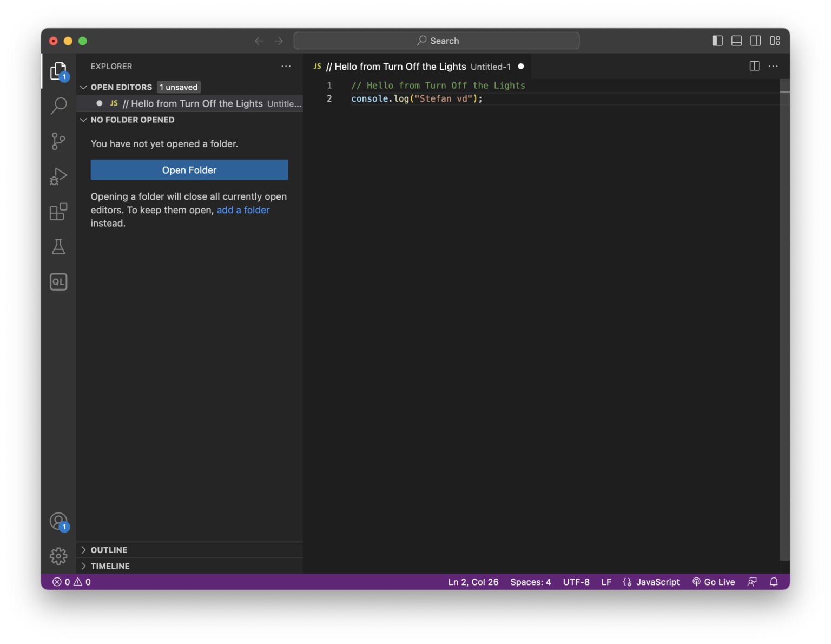Toggle the primary side bar visibility
831x644 pixels.
coord(717,41)
